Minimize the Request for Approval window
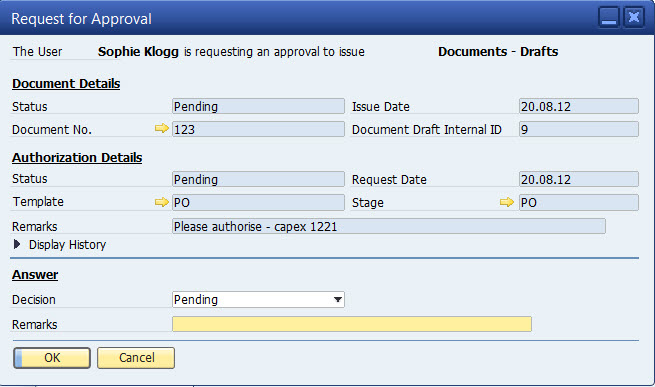The height and width of the screenshot is (387, 655). pos(609,18)
